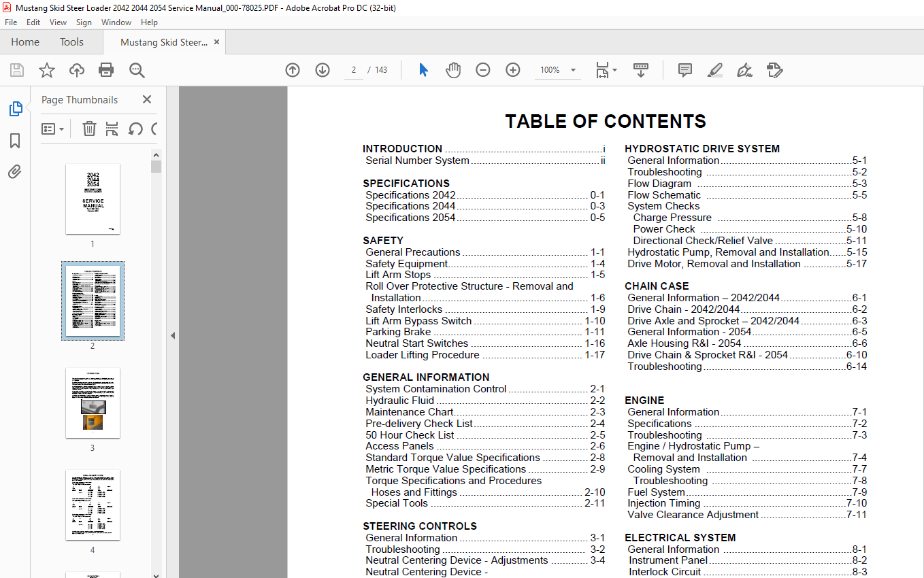
Task: Click the Lift Arm Stops entry
Action: tap(485, 275)
